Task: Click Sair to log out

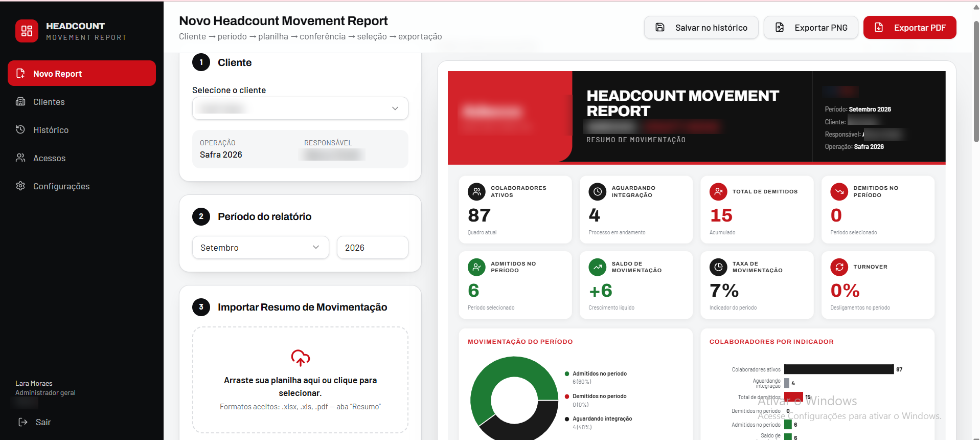Action: pyautogui.click(x=35, y=422)
